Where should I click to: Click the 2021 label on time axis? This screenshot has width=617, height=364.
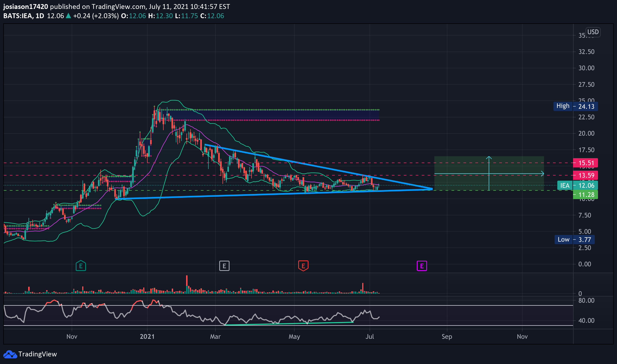[x=147, y=337]
